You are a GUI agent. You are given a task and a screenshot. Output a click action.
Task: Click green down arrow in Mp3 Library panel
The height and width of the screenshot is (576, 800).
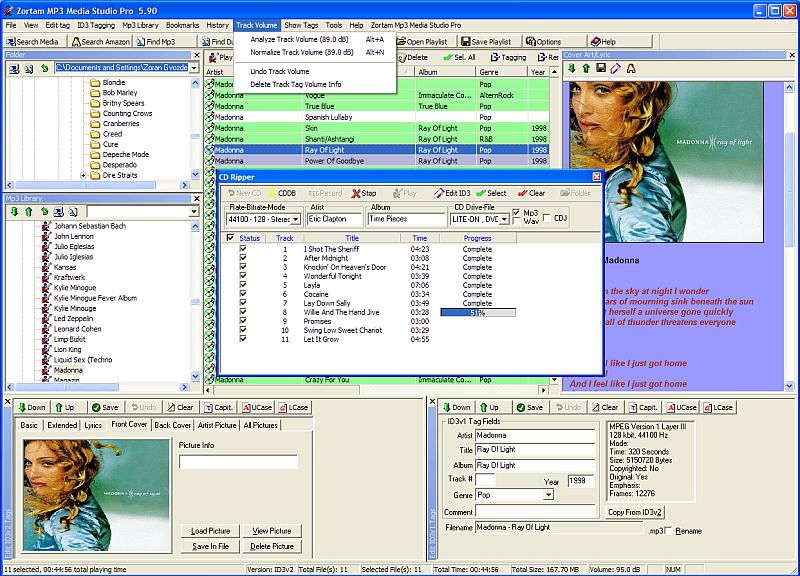(14, 211)
